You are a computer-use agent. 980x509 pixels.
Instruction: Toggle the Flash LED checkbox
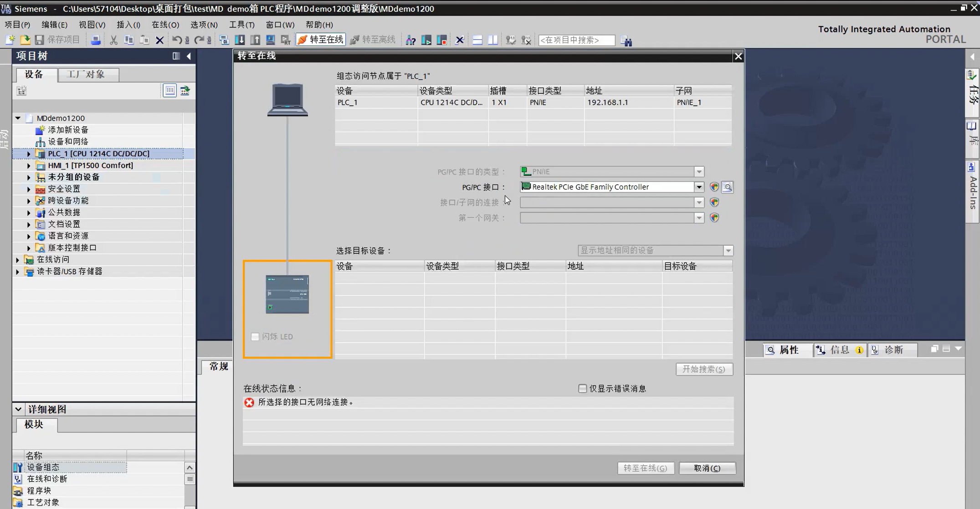tap(255, 336)
